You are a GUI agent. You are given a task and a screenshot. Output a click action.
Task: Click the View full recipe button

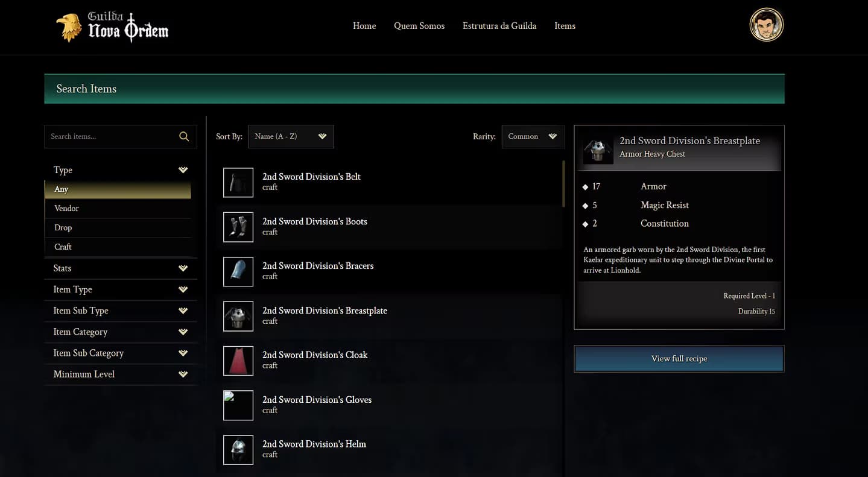coord(679,359)
